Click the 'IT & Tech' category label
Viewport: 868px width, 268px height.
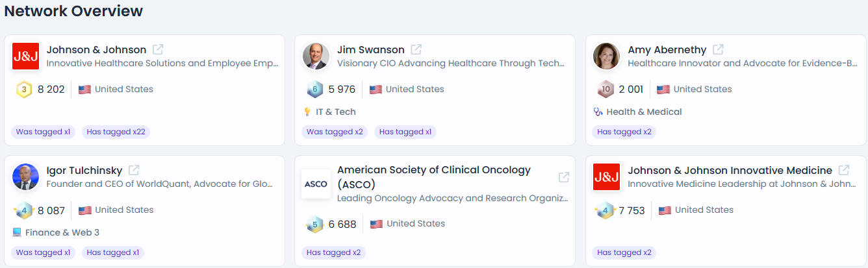[x=335, y=112]
